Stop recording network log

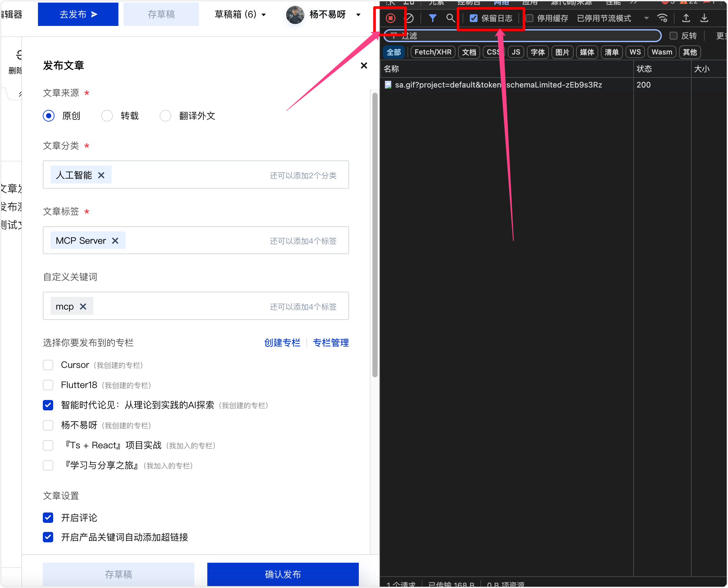[x=390, y=18]
